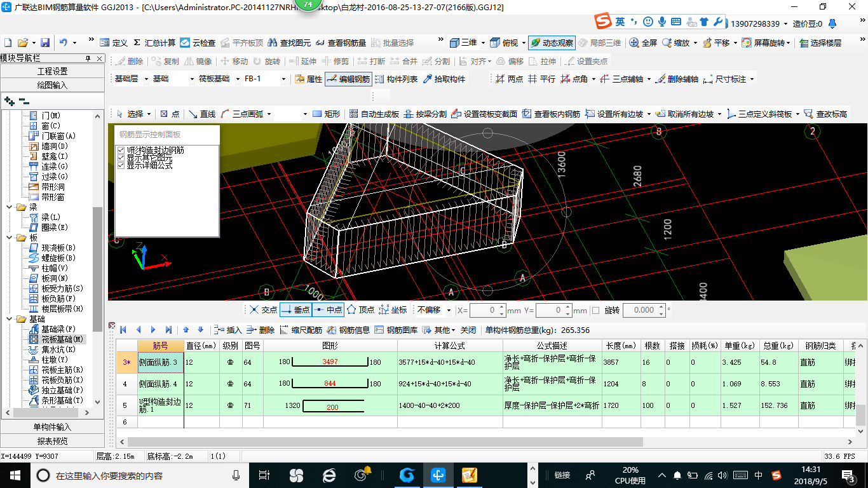
Task: Select the 直线 line drawing tool
Action: [202, 114]
